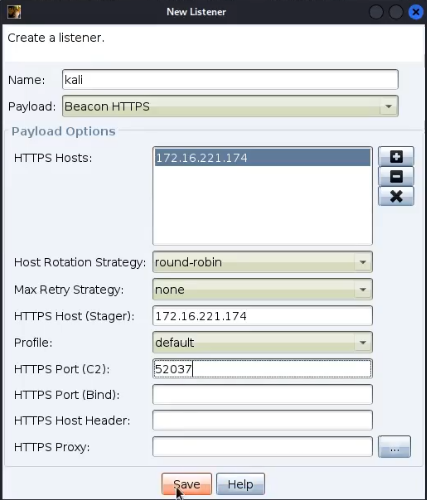Close the New Listener dialog

[416, 12]
